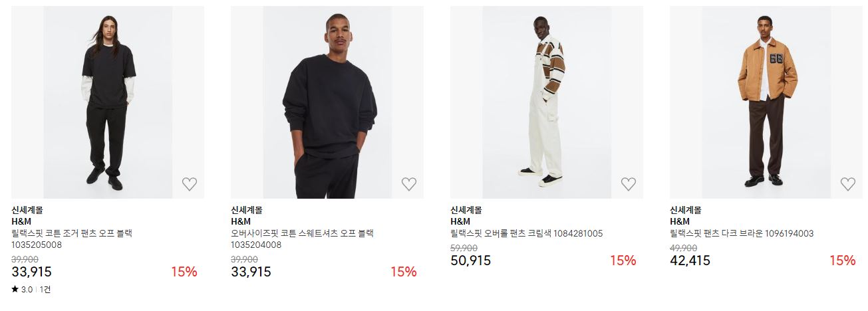The image size is (868, 311).
Task: Click H&M brand under the sweatshirt
Action: pyautogui.click(x=241, y=221)
